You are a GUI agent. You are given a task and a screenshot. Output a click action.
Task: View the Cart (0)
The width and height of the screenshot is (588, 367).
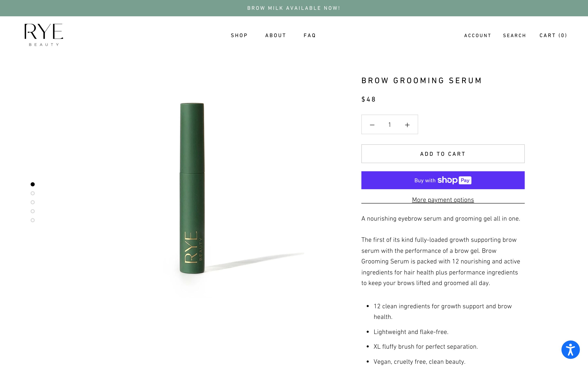tap(553, 35)
